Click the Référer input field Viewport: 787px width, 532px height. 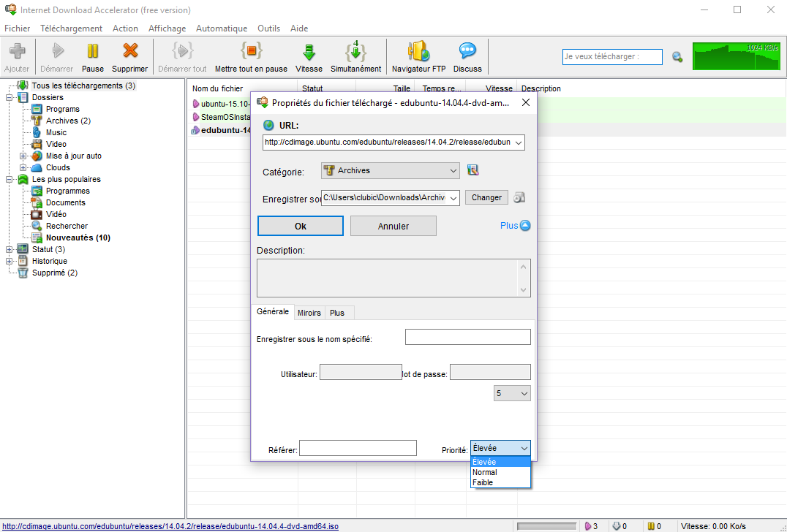coord(358,448)
